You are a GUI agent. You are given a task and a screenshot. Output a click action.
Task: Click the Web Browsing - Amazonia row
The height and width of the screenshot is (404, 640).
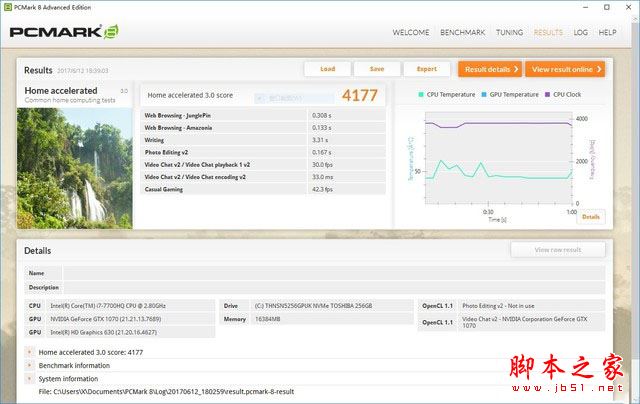263,128
